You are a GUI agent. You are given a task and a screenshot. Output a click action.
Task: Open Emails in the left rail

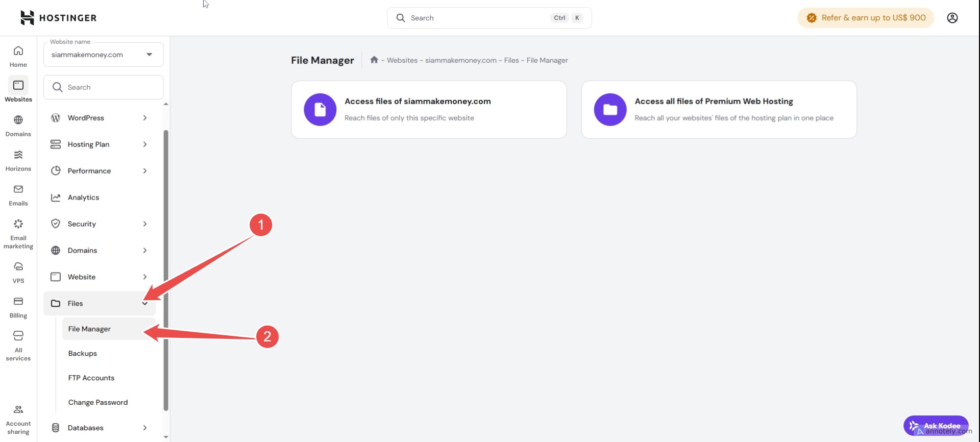click(18, 195)
